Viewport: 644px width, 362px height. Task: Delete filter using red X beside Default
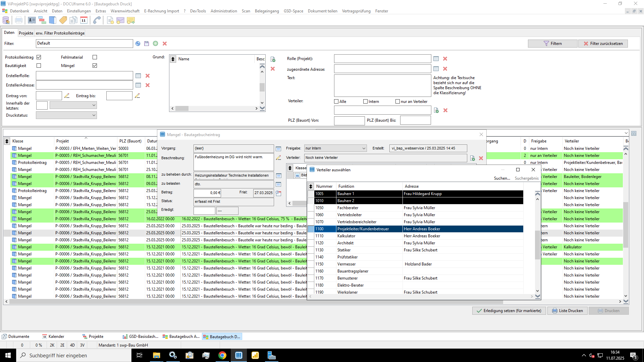(165, 44)
